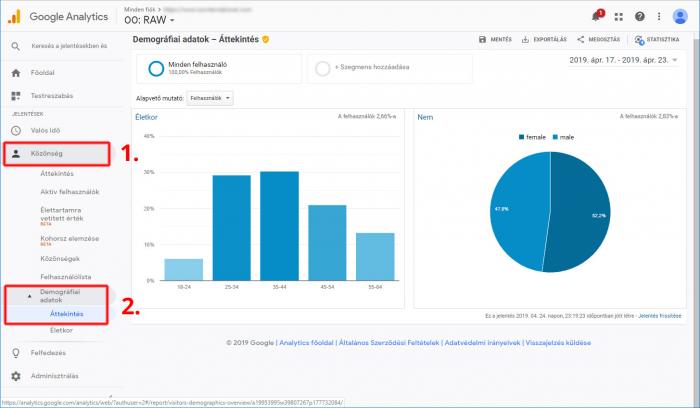Click the male legend marker

coord(556,137)
